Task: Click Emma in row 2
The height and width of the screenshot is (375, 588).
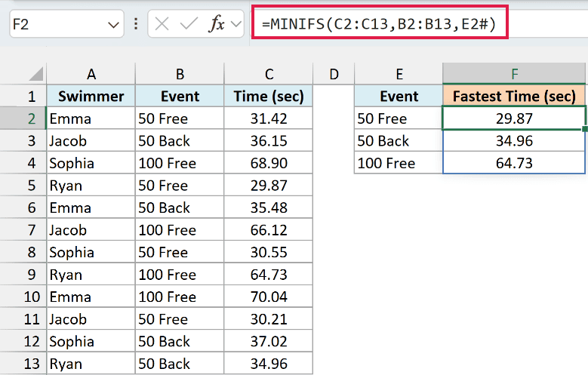Action: [91, 118]
